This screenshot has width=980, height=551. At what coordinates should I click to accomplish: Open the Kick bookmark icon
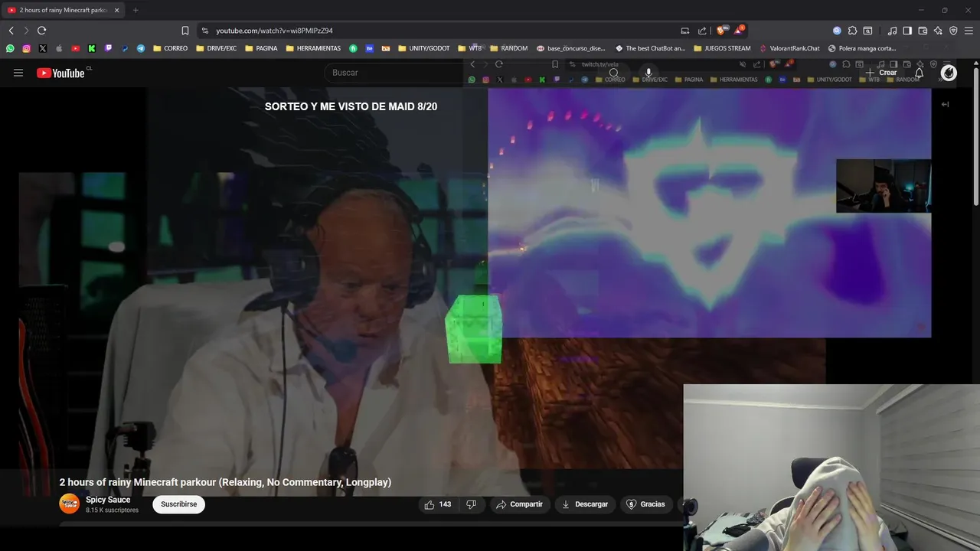pyautogui.click(x=92, y=48)
